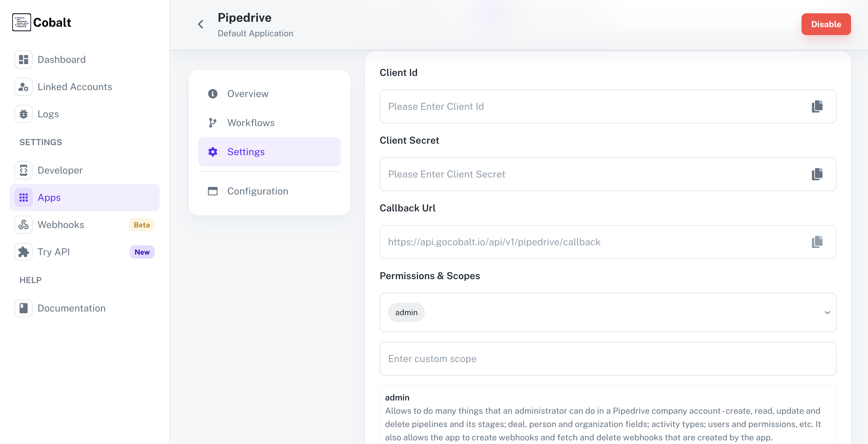This screenshot has height=444, width=868.
Task: Open Logs via the bug icon
Action: pyautogui.click(x=23, y=114)
